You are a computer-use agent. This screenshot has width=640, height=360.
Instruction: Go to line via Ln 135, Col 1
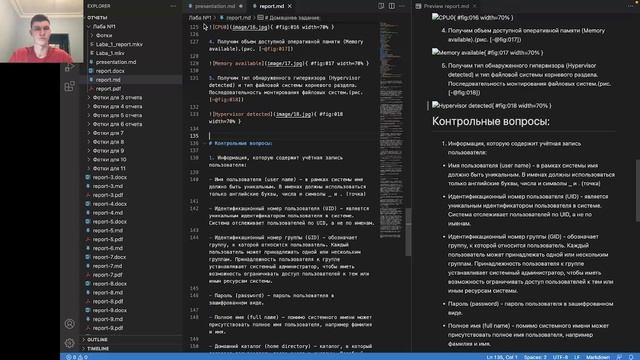click(502, 357)
